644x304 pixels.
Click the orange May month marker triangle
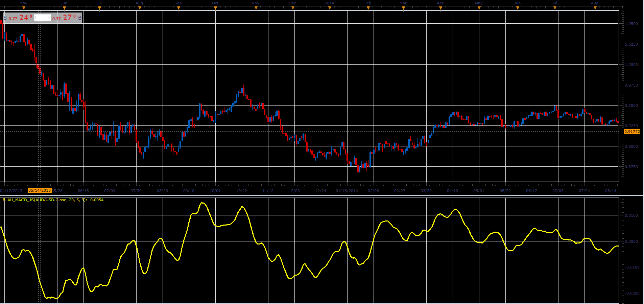click(x=24, y=8)
